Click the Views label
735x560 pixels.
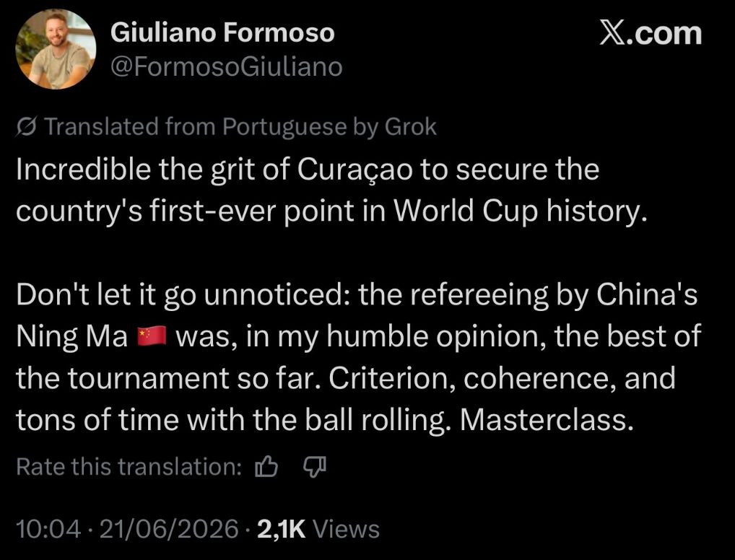click(346, 529)
